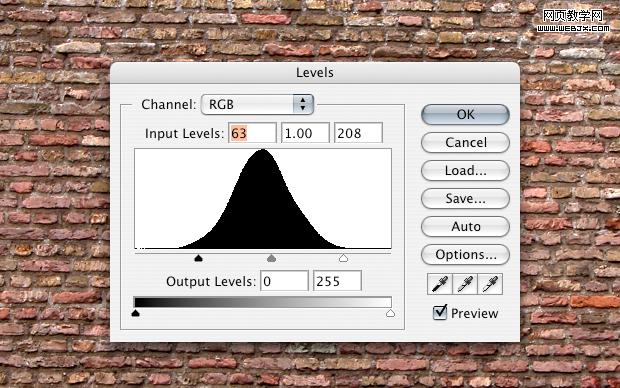Apply Auto levels
The image size is (620, 388).
(x=465, y=227)
